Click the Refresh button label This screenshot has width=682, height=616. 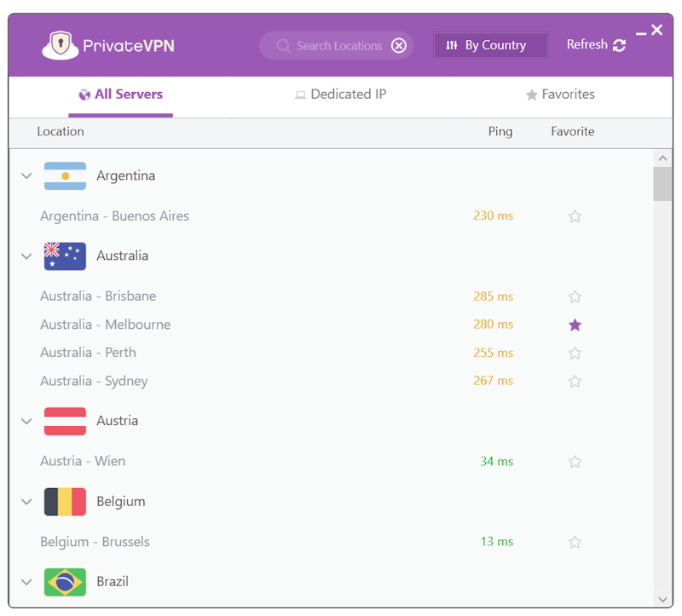tap(587, 44)
